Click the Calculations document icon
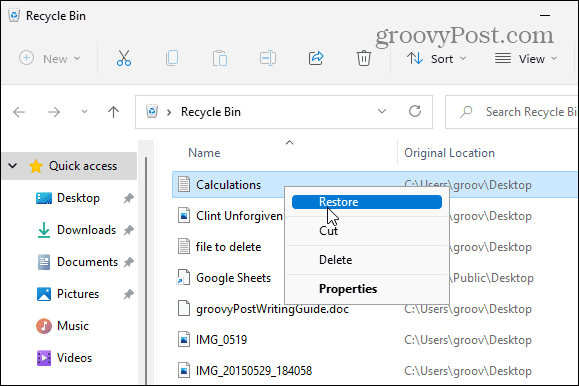The height and width of the screenshot is (386, 579). (184, 184)
